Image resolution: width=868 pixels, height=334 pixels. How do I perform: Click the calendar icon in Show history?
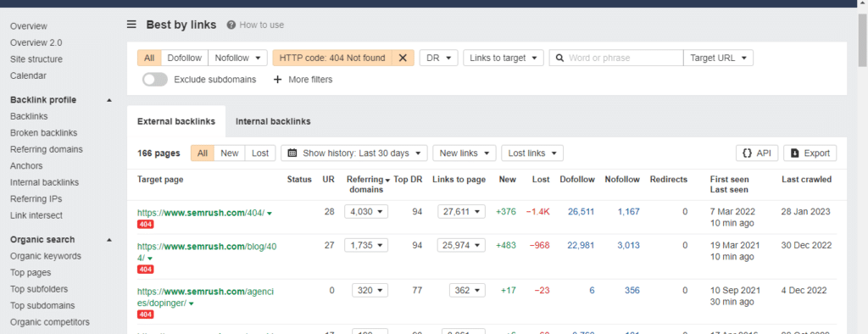(x=292, y=153)
